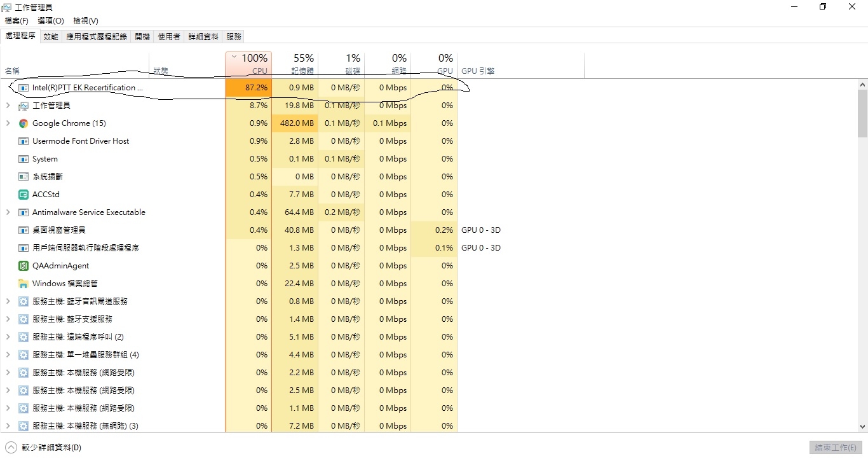Switch to the 效能 tab
This screenshot has width=868, height=463.
pos(51,37)
